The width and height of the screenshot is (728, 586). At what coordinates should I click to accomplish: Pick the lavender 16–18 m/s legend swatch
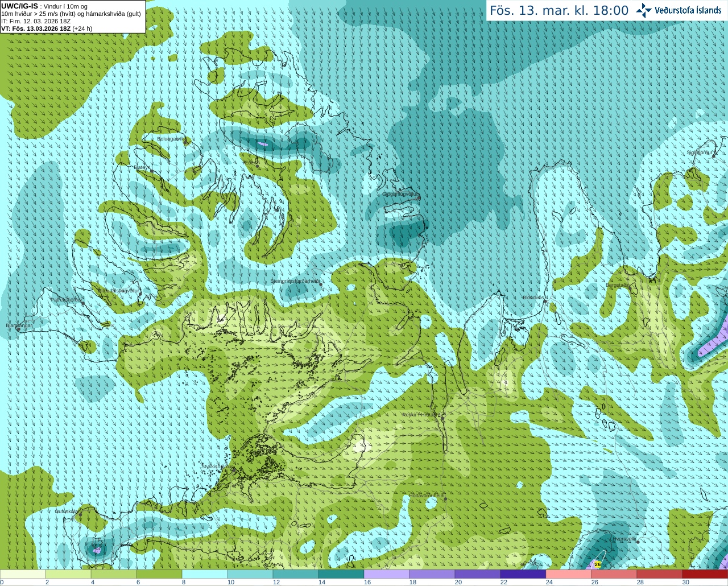pos(387,574)
